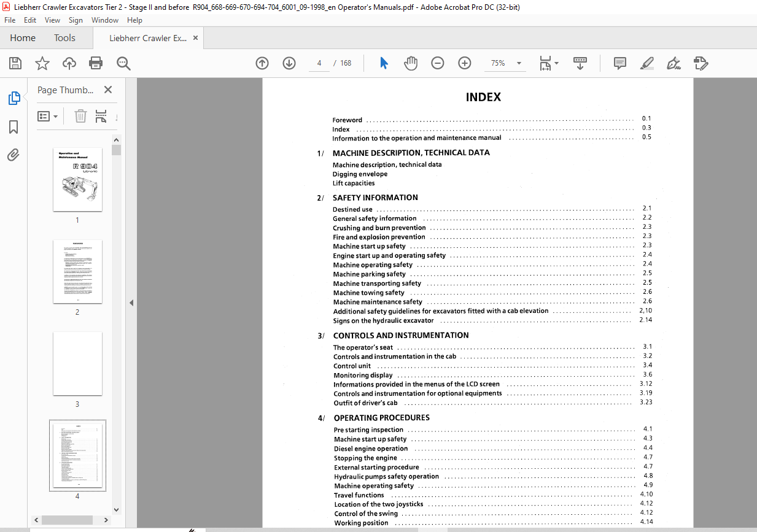Viewport: 757px width, 532px height.
Task: Expand the page fit options arrow
Action: tap(556, 63)
